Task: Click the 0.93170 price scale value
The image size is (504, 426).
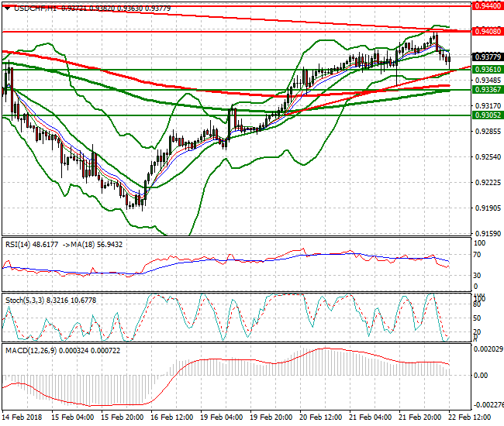Action: tap(488, 105)
